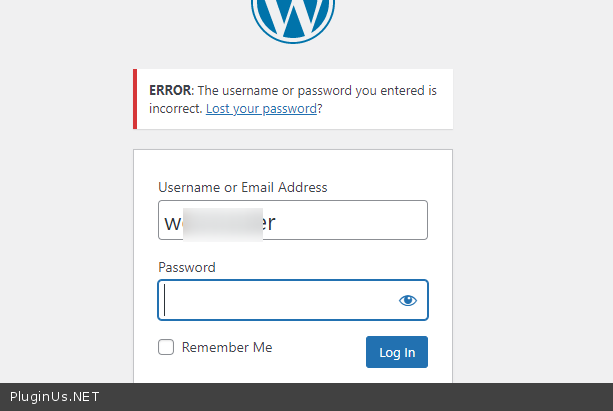Click the red error indicator bar
The height and width of the screenshot is (411, 613).
click(x=135, y=99)
